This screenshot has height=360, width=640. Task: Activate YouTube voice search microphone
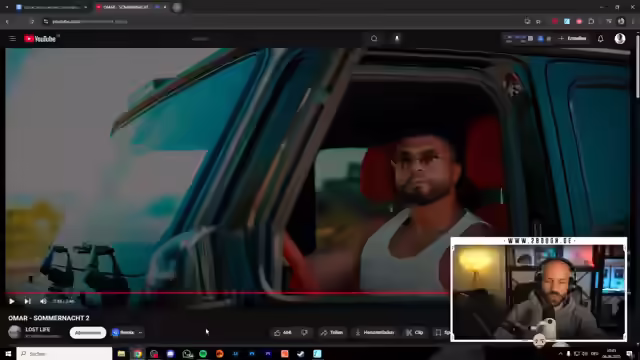click(397, 38)
